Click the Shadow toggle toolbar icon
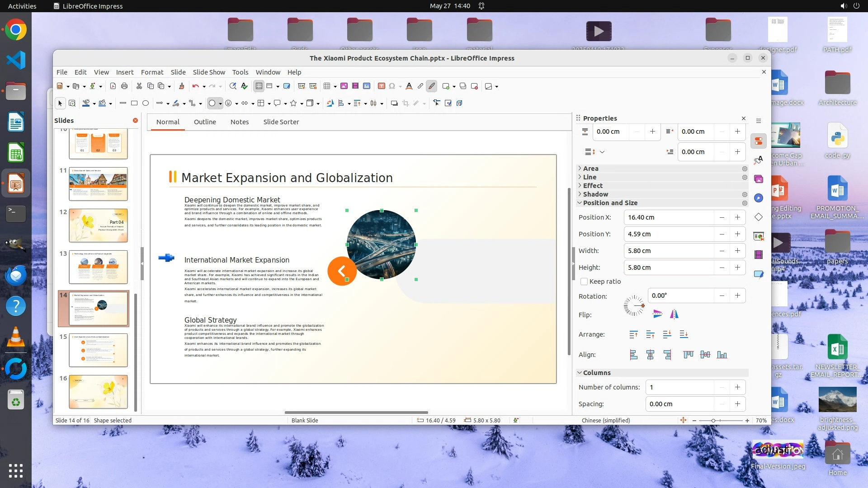Screen dimensions: 868x488 click(x=394, y=103)
